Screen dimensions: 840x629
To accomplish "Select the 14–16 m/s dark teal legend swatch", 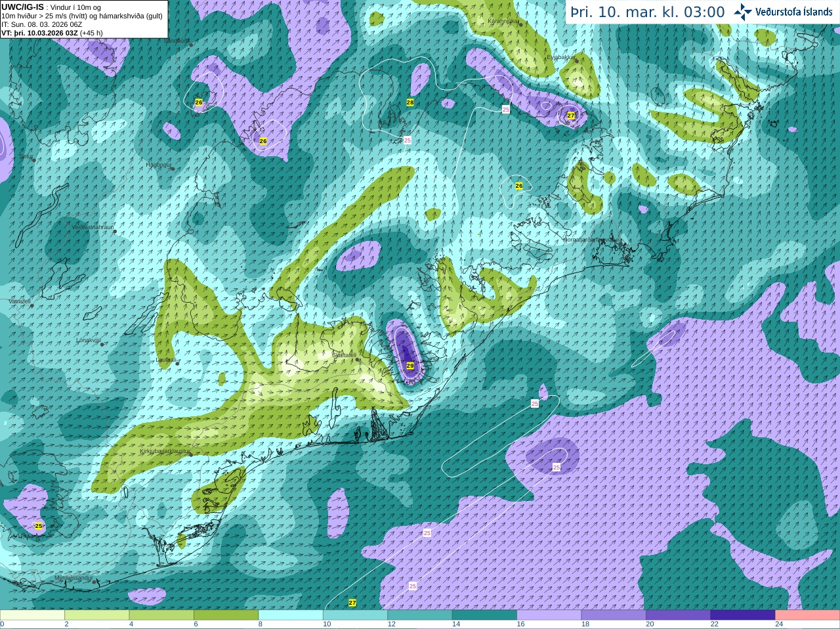I will click(x=485, y=615).
